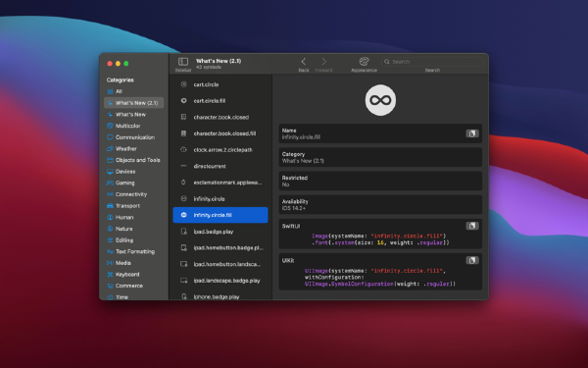Copy the SwiftUI code snippet
The height and width of the screenshot is (368, 588).
coord(472,226)
